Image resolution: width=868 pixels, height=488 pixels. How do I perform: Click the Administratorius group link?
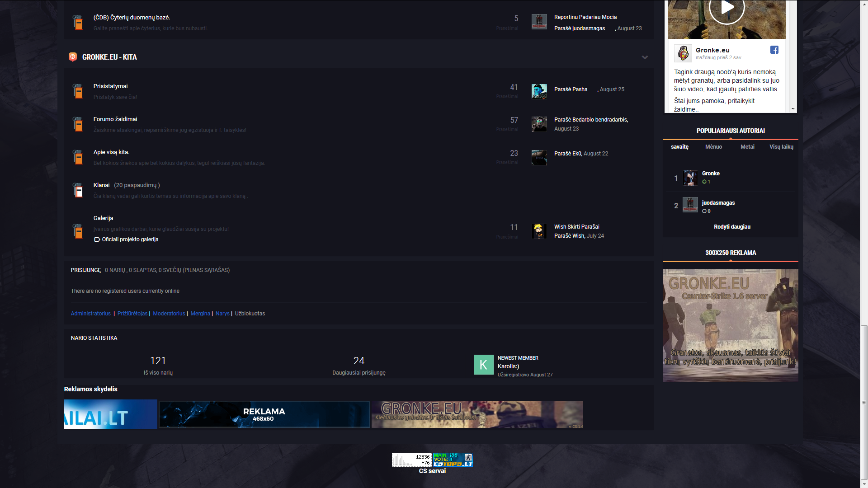[91, 314]
